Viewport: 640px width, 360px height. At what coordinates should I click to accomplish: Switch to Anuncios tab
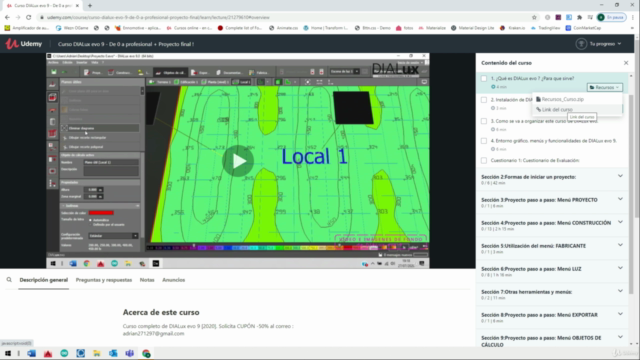click(173, 280)
